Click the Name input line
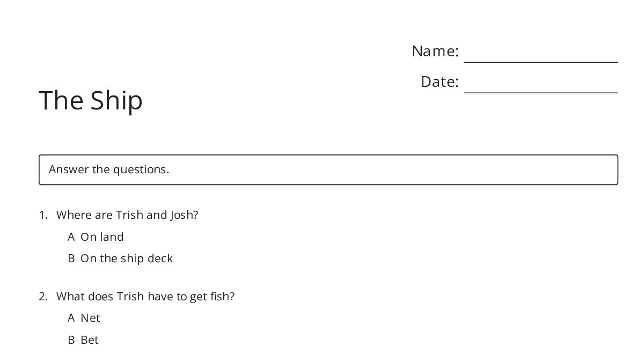Screen dimensions: 644x362 pyautogui.click(x=540, y=56)
